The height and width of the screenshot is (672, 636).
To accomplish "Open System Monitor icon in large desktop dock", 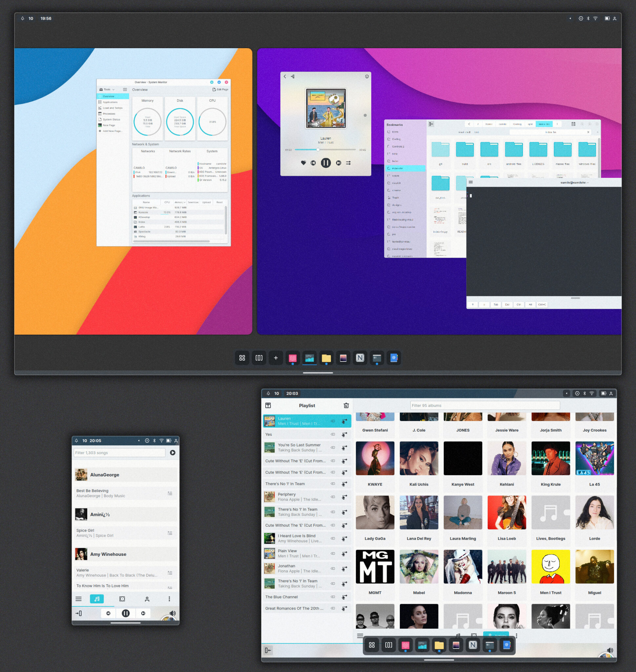I will [x=310, y=358].
